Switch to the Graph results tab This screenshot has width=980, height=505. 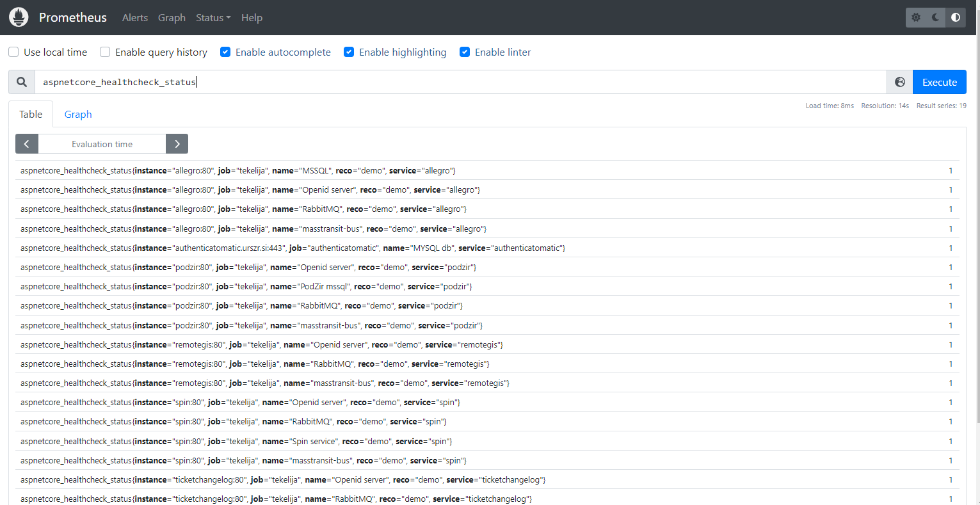[x=78, y=114]
